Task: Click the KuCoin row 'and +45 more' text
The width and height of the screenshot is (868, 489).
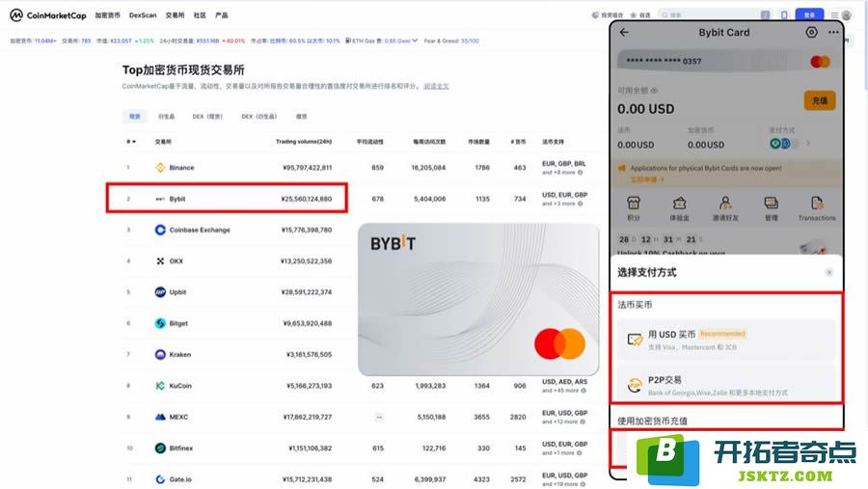Action: (x=560, y=391)
